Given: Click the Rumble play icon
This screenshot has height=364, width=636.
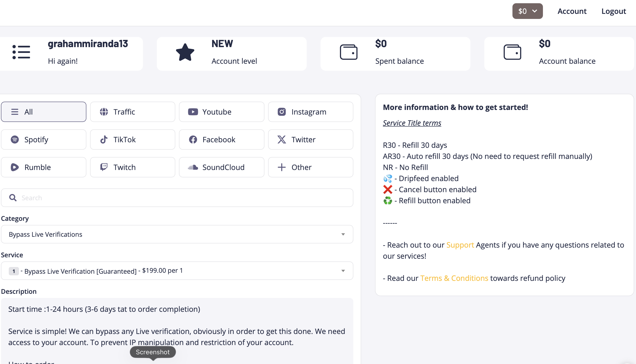Looking at the screenshot, I should coord(15,167).
